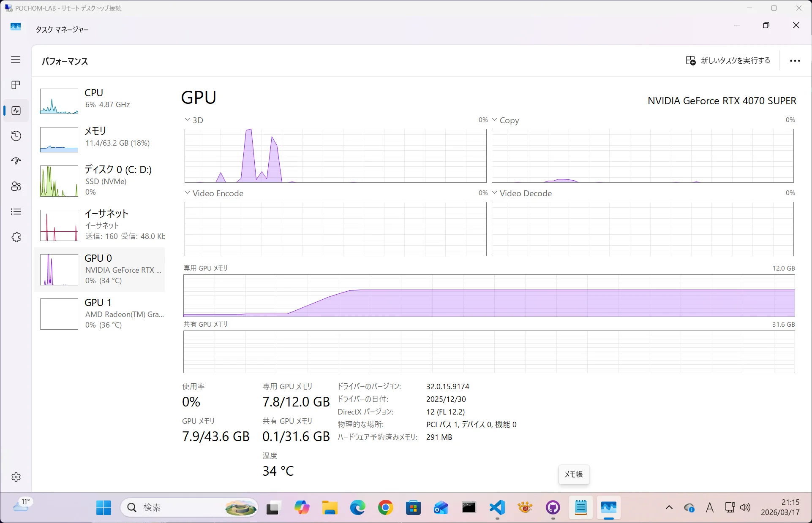Collapse the Copy graph section
The image size is (812, 523).
495,119
